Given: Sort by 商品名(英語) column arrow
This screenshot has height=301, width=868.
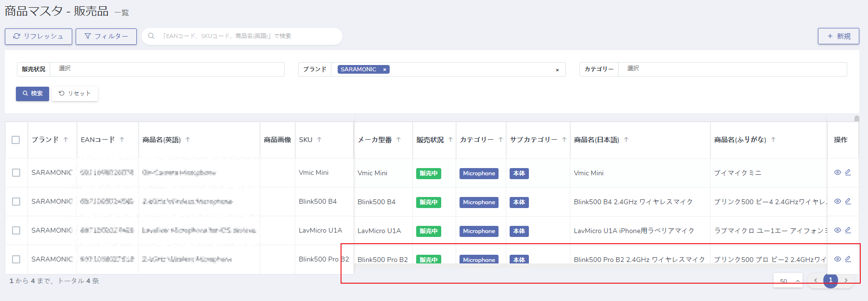Looking at the screenshot, I should pyautogui.click(x=188, y=140).
